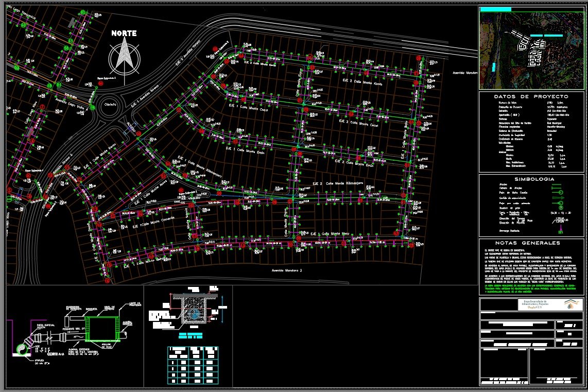Select the cyan dimensions table
Image resolution: width=588 pixels, height=392 pixels.
(193, 365)
